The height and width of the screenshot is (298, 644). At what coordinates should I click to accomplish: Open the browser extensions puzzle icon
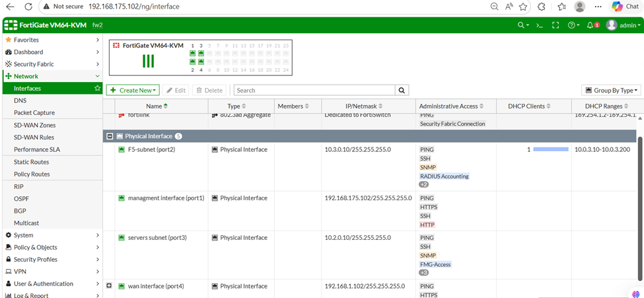(x=542, y=7)
